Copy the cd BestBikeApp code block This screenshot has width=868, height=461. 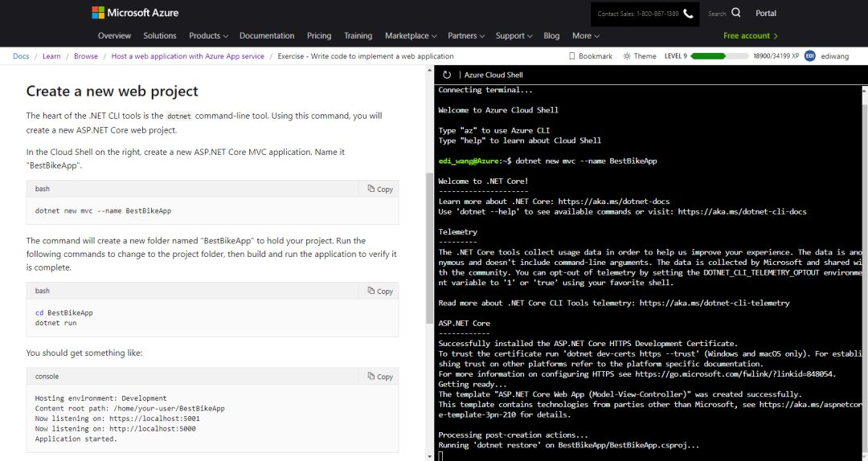[x=379, y=291]
